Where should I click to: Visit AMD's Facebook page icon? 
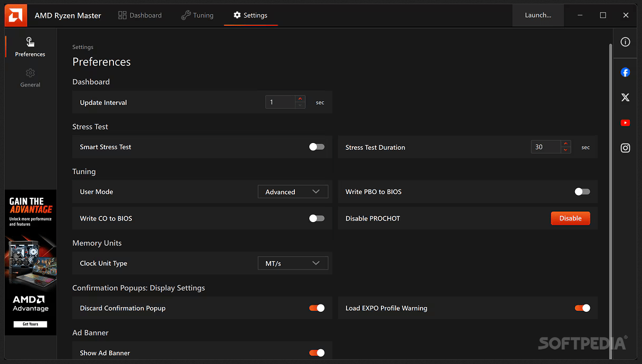pyautogui.click(x=625, y=72)
